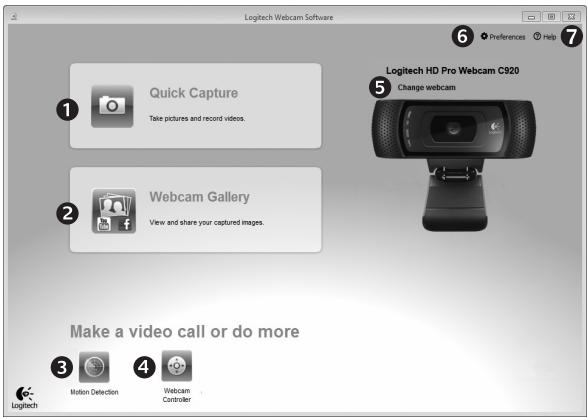The width and height of the screenshot is (587, 417).
Task: Click 'Make a video call or do more' heading
Action: [x=185, y=332]
